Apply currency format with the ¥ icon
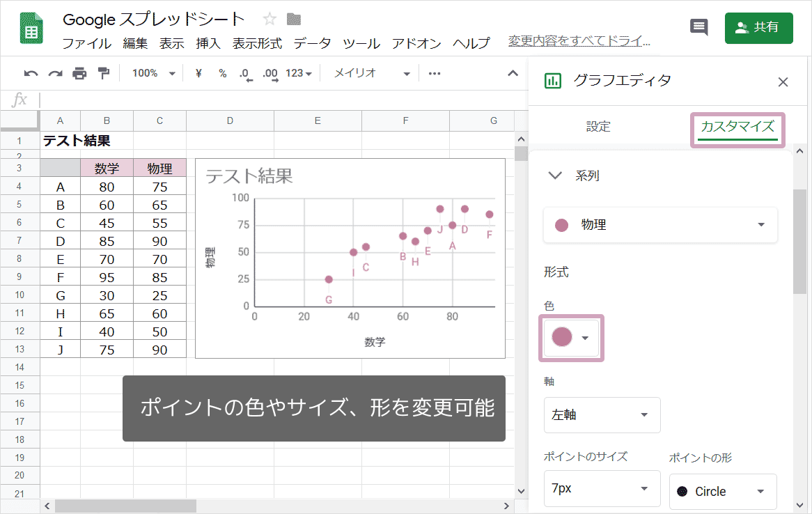Image resolution: width=812 pixels, height=514 pixels. (198, 73)
